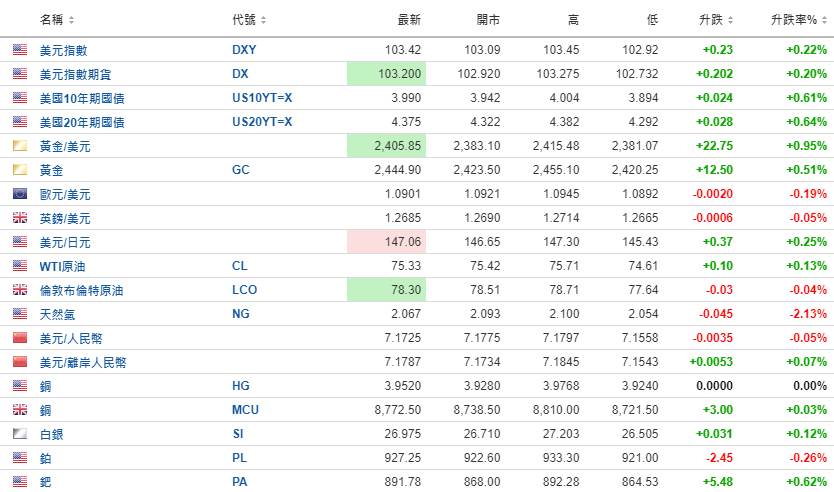Click the UK flag beside 英鎊/美元
The image size is (834, 492).
(x=20, y=218)
